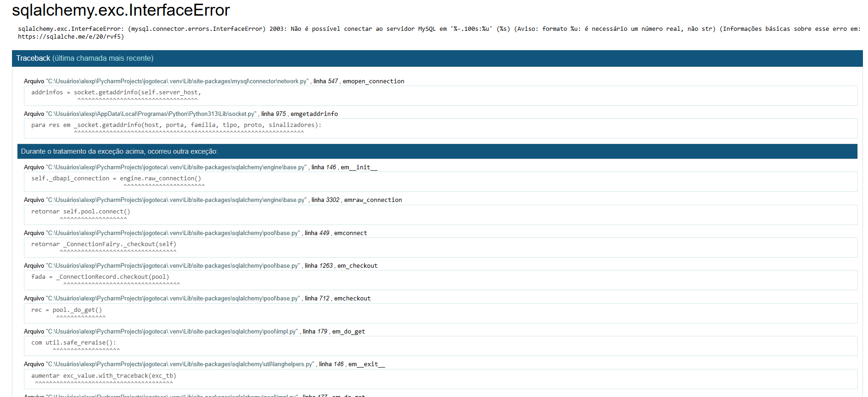Open the network.py file path frame
This screenshot has height=397, width=868.
pos(177,81)
